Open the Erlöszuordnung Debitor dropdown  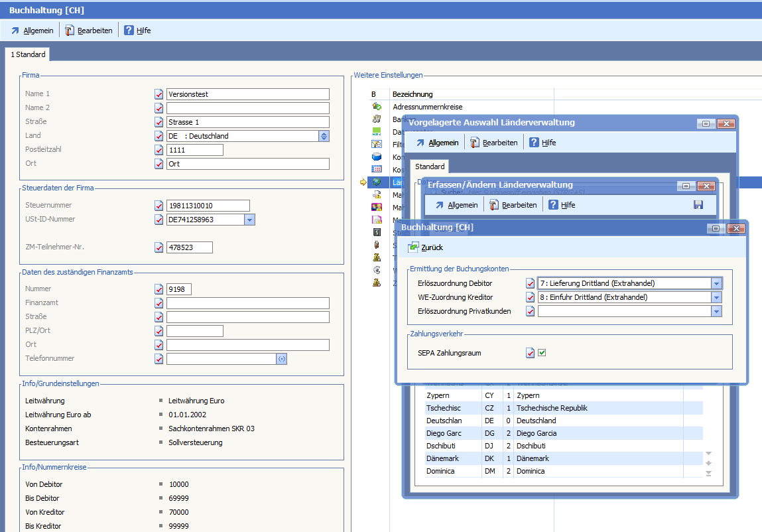coord(716,284)
